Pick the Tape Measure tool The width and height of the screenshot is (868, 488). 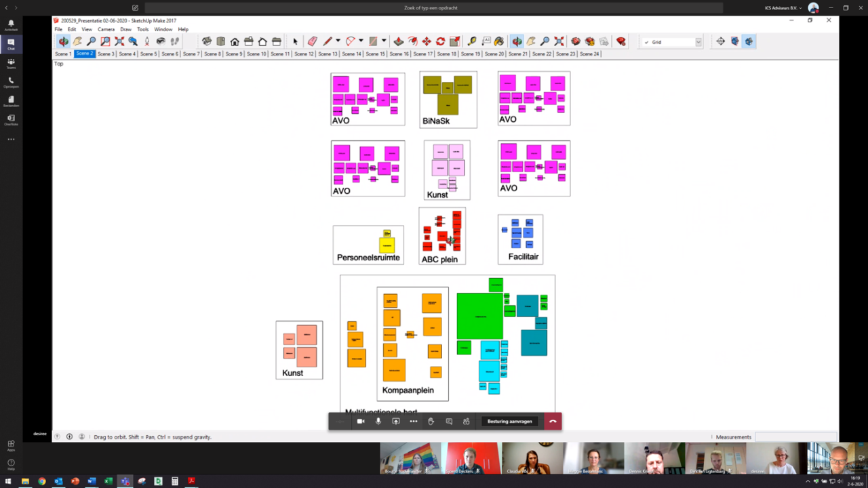point(472,41)
